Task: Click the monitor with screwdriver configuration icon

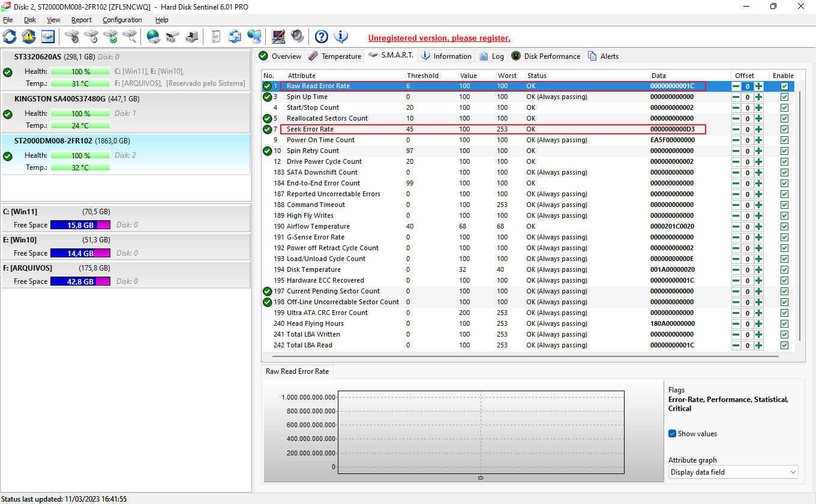Action: coord(278,37)
